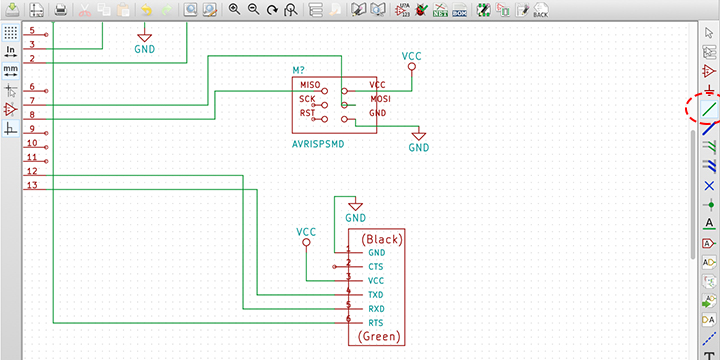The width and height of the screenshot is (720, 360).
Task: Click the (Black) text on the connector
Action: (x=382, y=239)
